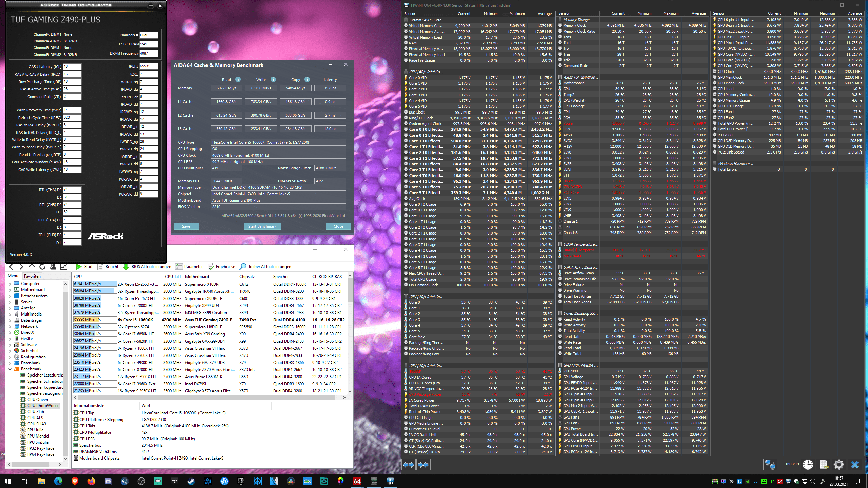Open Steam from the Windows taskbar
Viewport: 868px width, 488px height.
point(191,481)
